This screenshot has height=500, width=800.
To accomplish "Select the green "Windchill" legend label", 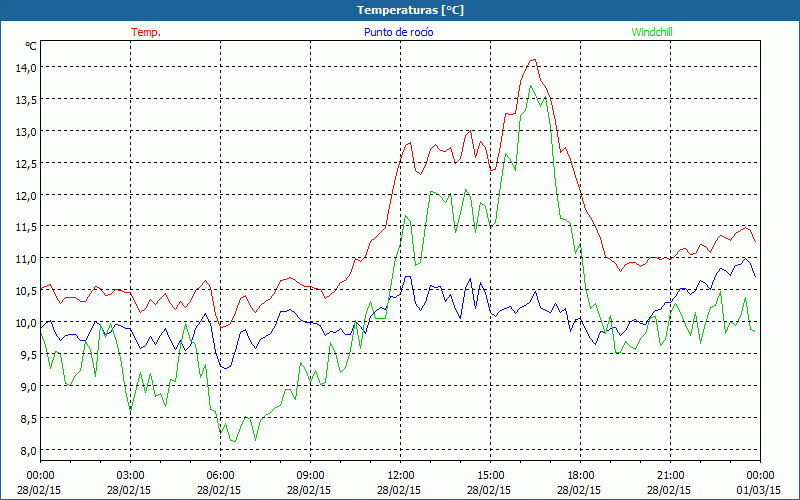I will pyautogui.click(x=652, y=32).
